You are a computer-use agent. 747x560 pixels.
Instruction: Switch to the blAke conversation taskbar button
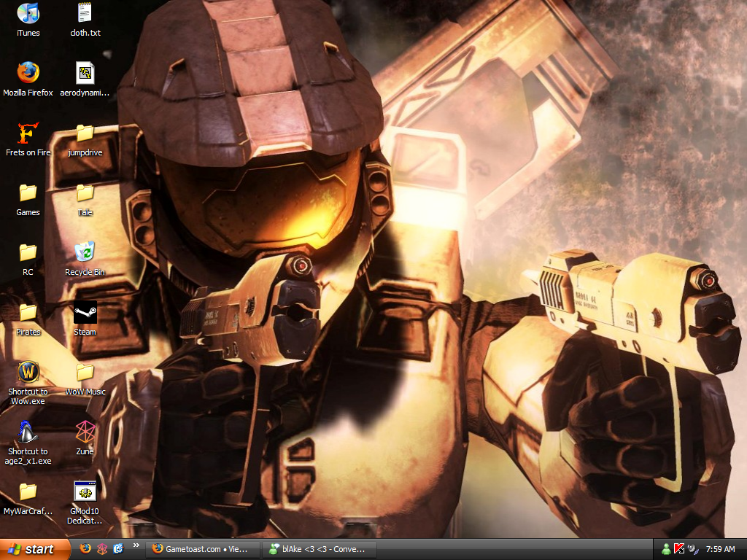[x=320, y=549]
